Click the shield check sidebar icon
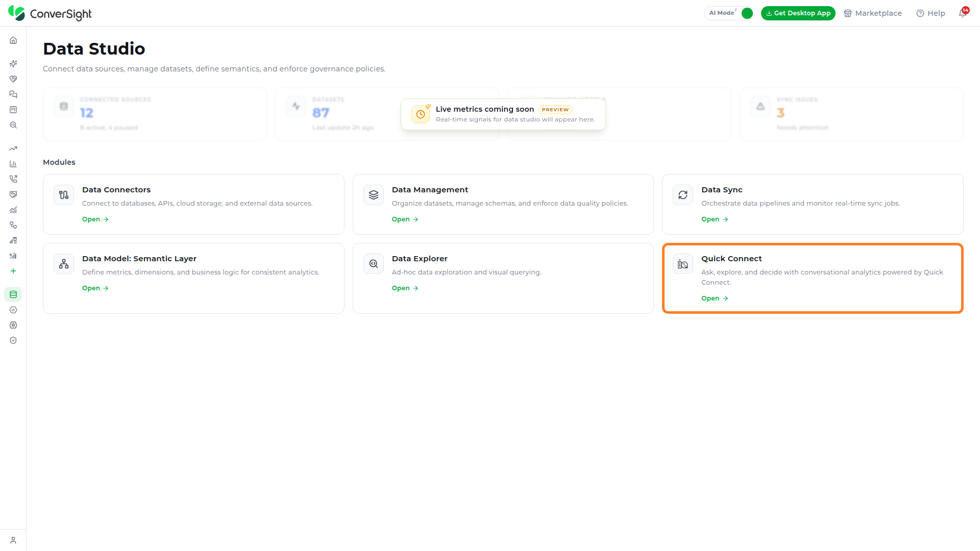980x551 pixels. 13,340
